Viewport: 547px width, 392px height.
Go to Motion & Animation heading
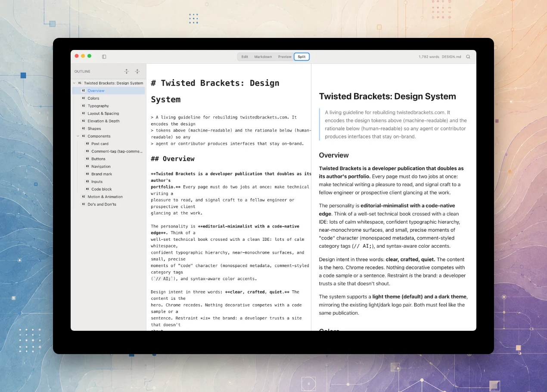coord(105,197)
